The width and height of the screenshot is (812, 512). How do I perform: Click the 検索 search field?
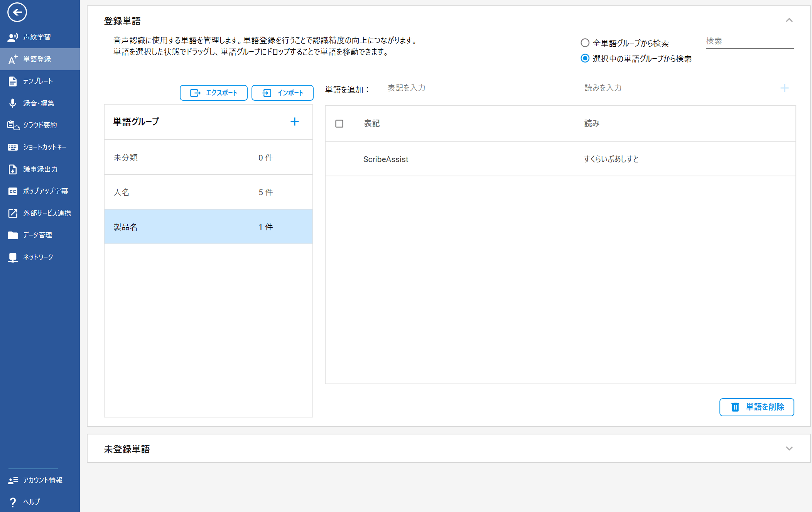click(749, 41)
